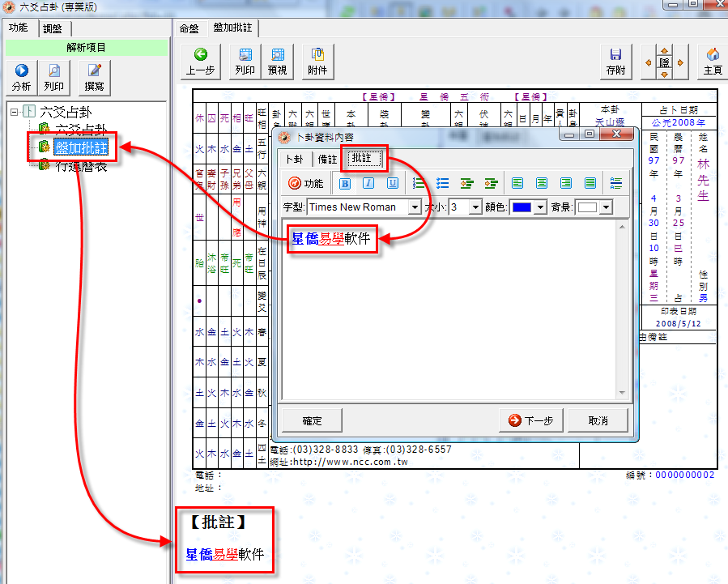
Task: Toggle bold formatting in dialog
Action: [x=344, y=183]
